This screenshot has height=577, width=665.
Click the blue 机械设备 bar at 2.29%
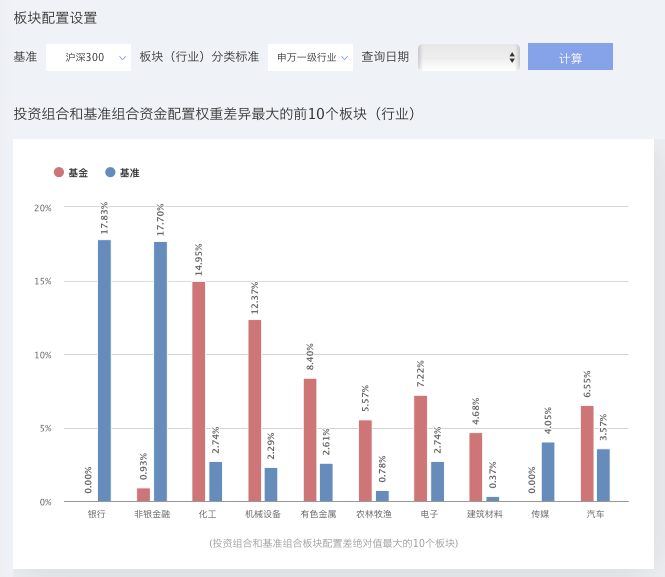point(271,485)
